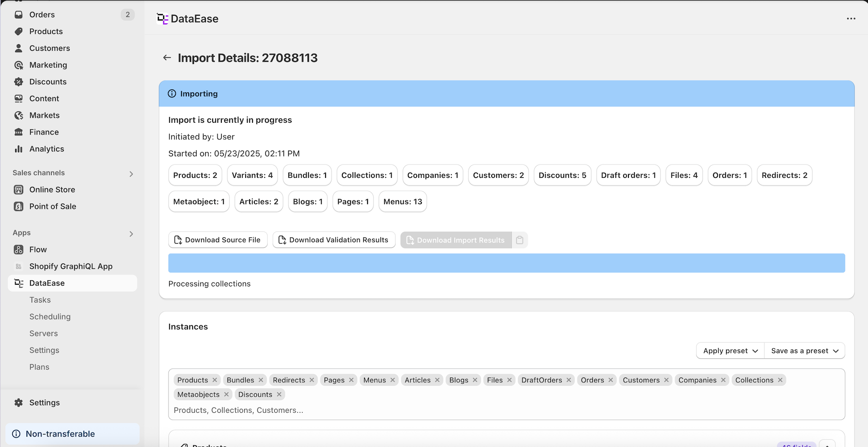
Task: Expand the Sales channels section
Action: [131, 174]
